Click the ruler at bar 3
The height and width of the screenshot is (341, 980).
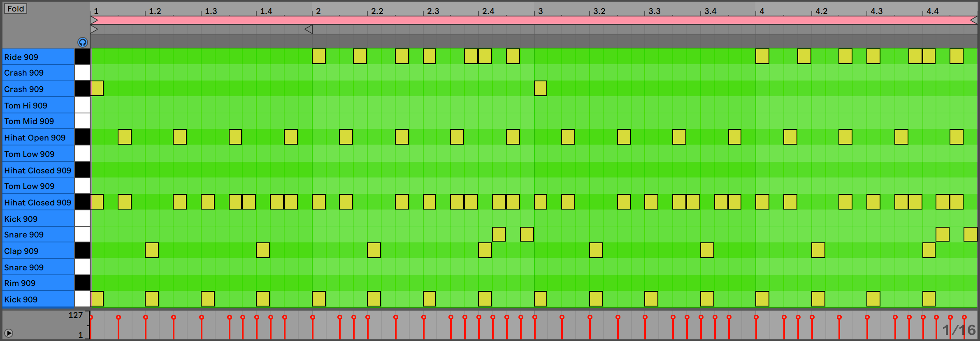click(540, 11)
